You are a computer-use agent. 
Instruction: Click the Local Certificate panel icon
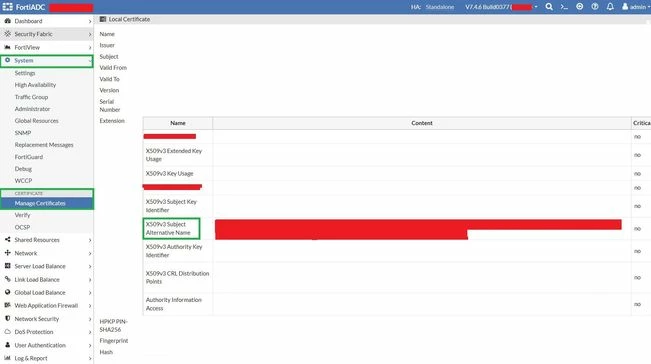tap(103, 19)
